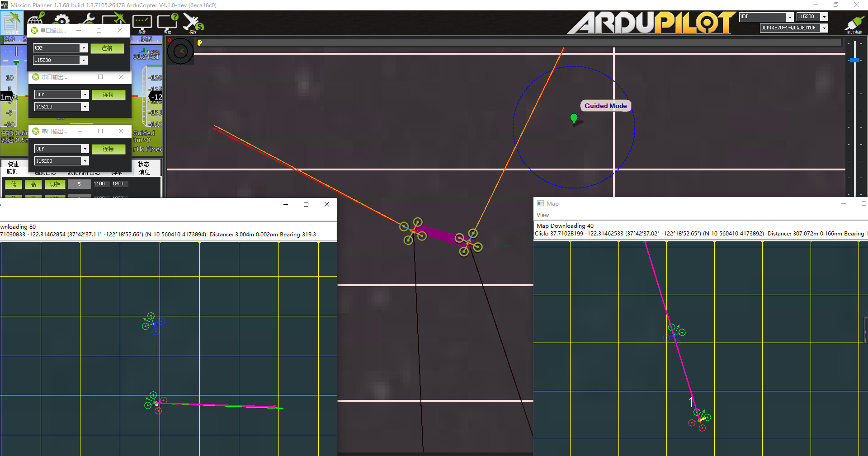Click the upper blue-green quadcopter in left map window
Screen dimensions: 868x456
[153, 324]
